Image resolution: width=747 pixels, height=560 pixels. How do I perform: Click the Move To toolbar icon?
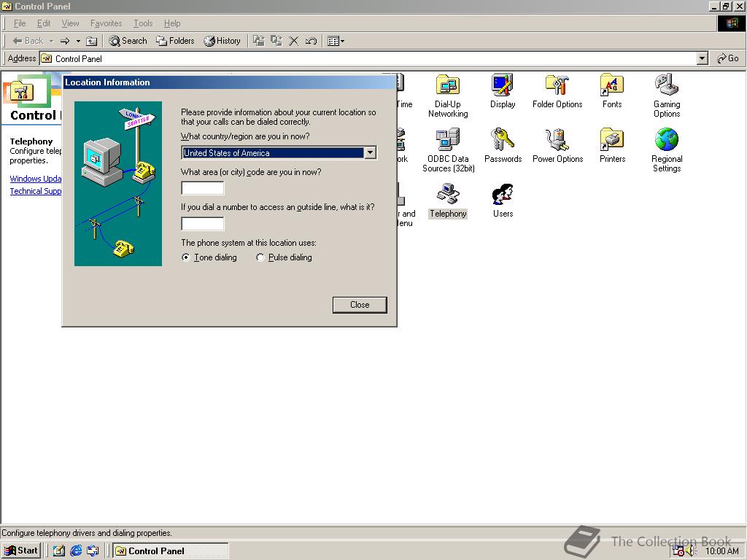[259, 41]
